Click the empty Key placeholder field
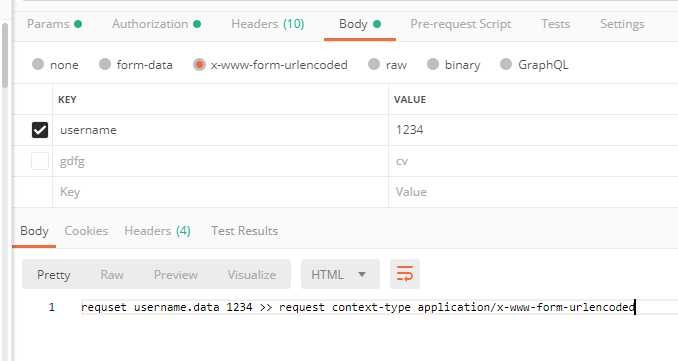678x361 pixels. (221, 192)
